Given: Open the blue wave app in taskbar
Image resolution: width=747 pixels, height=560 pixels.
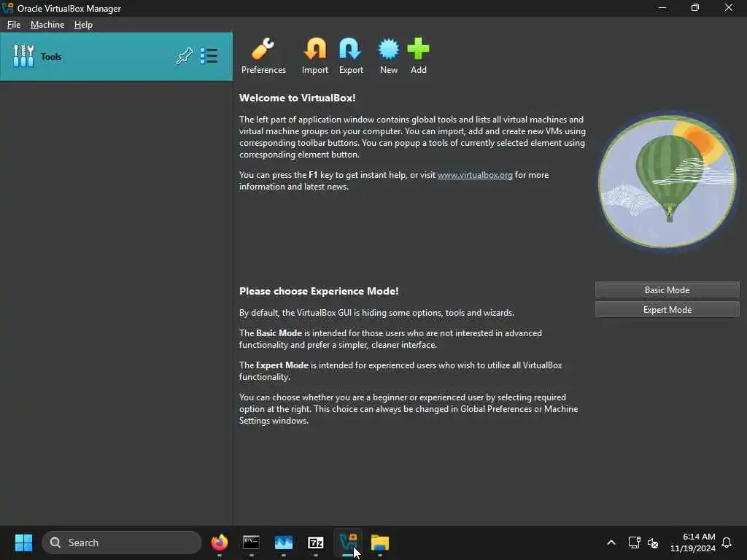Looking at the screenshot, I should (x=284, y=542).
